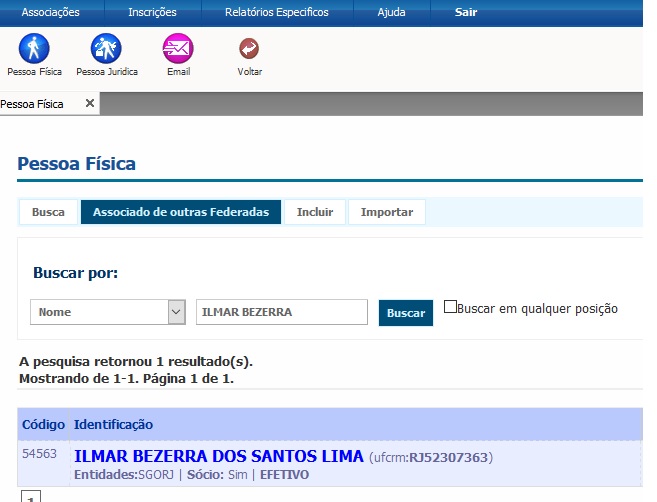Viewport: 657px width, 502px height.
Task: Close the Pessoa Física tab
Action: [x=89, y=104]
